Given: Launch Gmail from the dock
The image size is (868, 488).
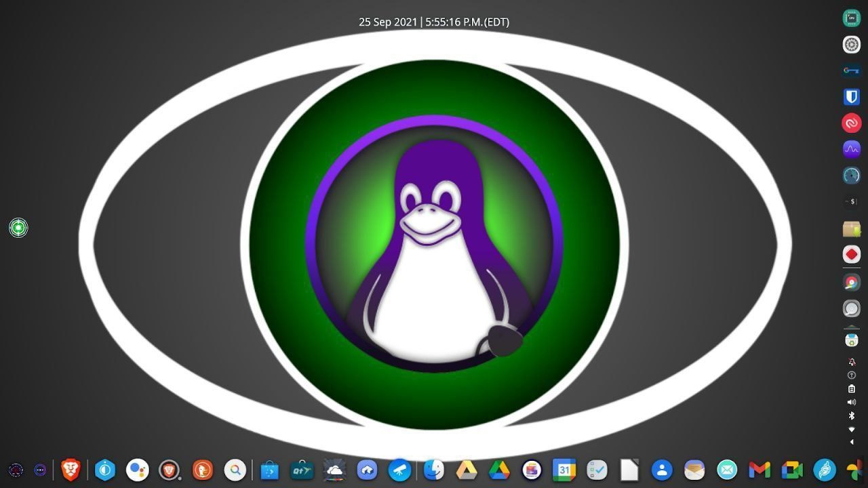Looking at the screenshot, I should [759, 470].
